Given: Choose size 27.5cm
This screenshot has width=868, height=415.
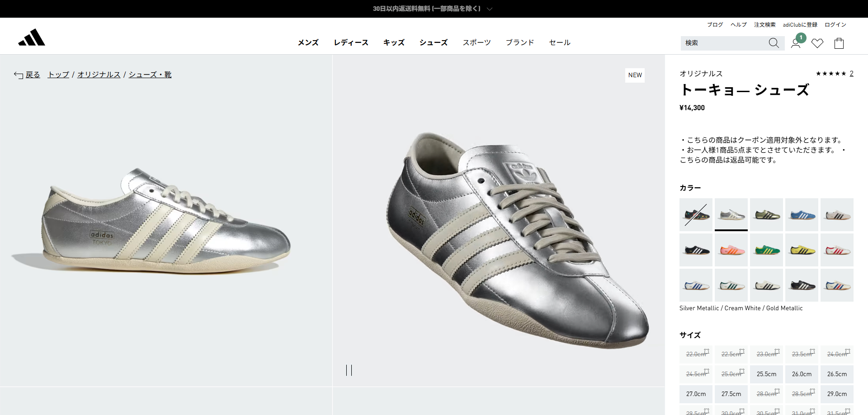Looking at the screenshot, I should point(731,394).
